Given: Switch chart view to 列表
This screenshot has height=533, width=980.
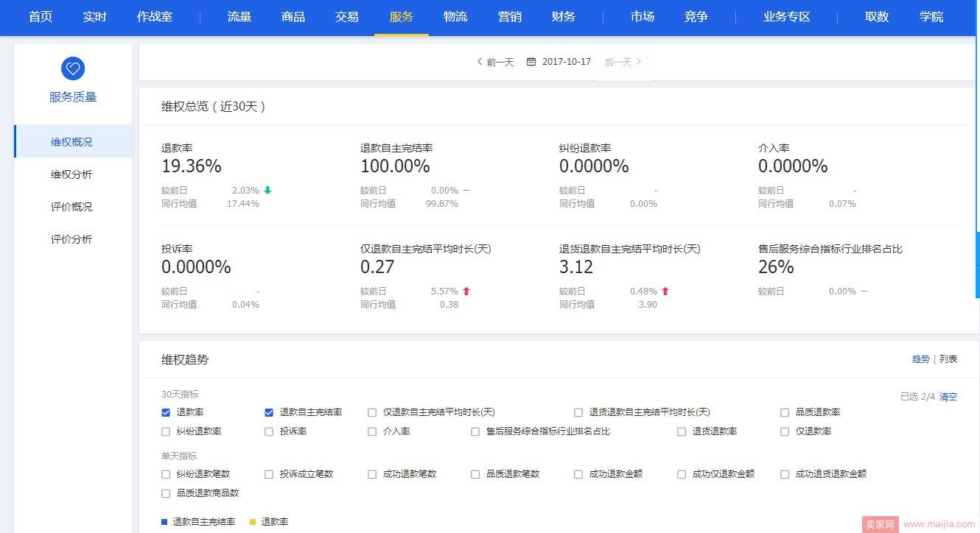Looking at the screenshot, I should click(948, 359).
